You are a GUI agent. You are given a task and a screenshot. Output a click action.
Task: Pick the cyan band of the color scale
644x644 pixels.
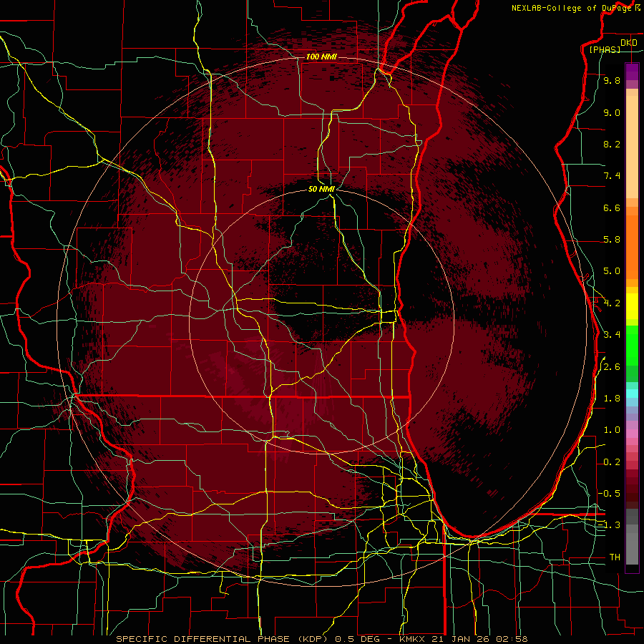click(x=632, y=393)
